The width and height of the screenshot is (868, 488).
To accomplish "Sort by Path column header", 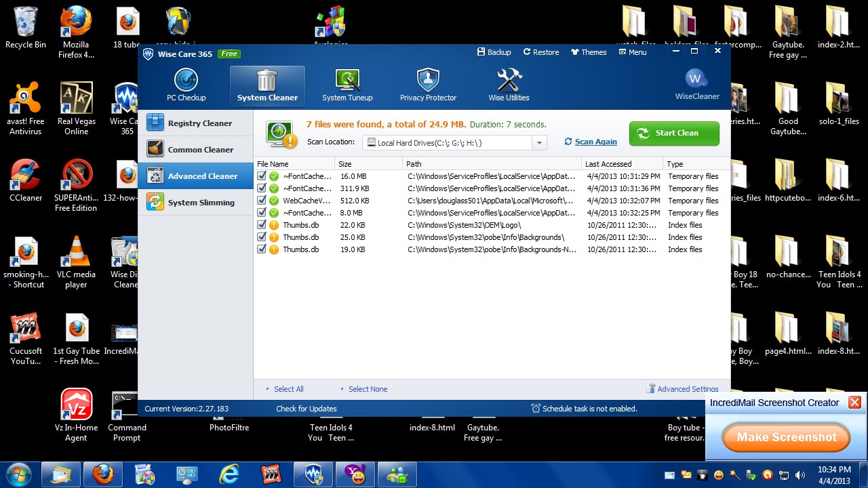I will coord(492,164).
